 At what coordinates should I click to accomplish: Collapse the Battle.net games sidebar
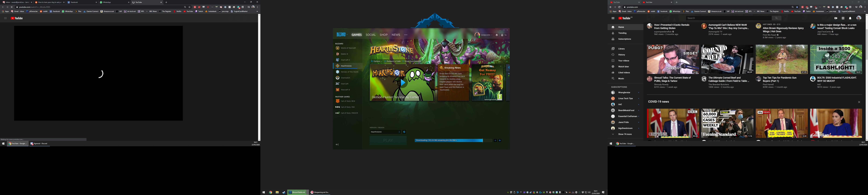337,145
